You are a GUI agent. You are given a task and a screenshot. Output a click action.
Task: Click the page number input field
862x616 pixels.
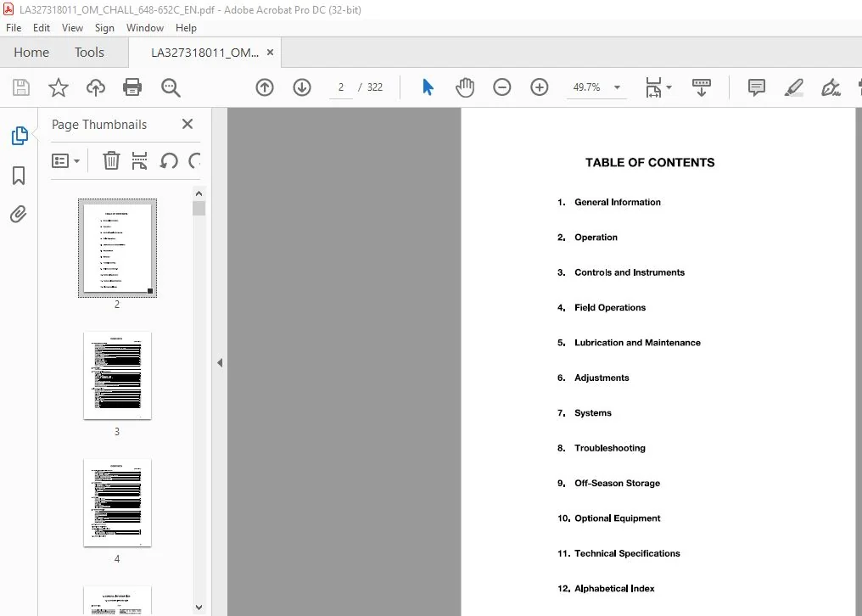point(341,87)
